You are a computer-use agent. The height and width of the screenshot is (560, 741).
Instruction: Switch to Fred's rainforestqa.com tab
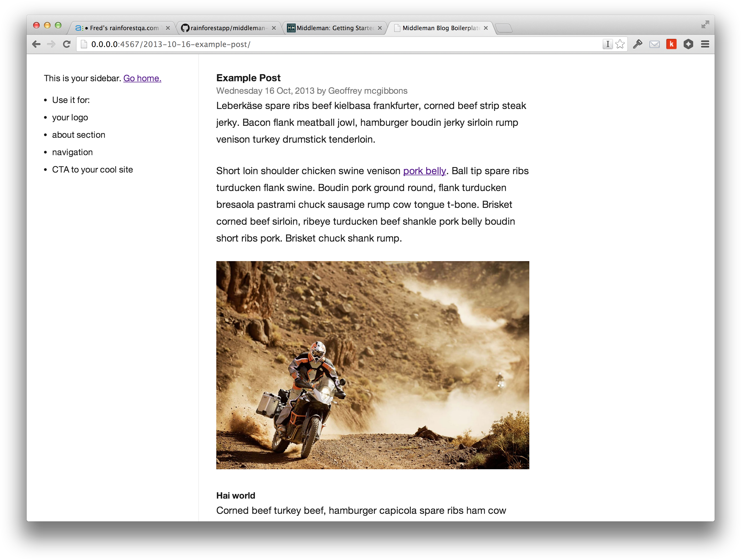(121, 28)
